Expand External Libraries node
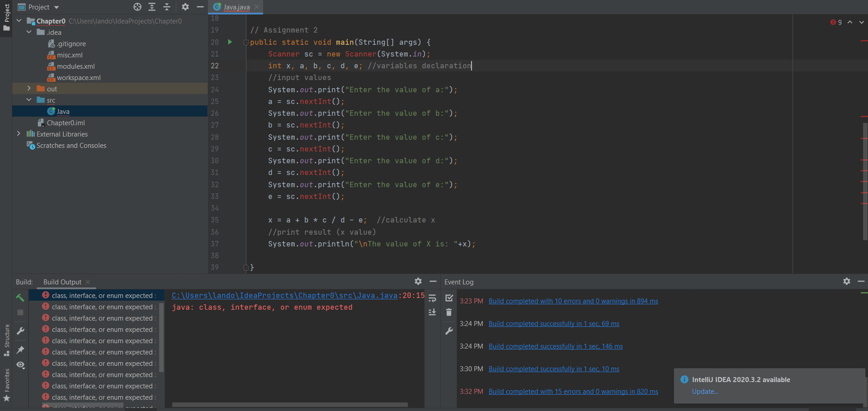Image resolution: width=868 pixels, height=411 pixels. pos(19,134)
